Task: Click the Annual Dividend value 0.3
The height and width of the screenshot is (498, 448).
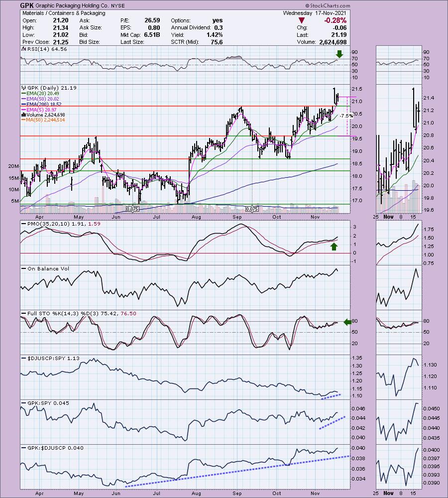Action: (219, 27)
